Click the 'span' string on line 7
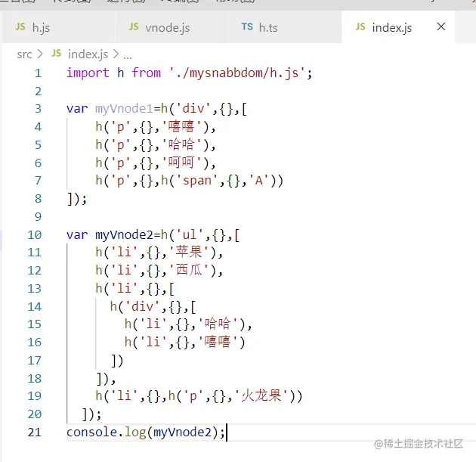Screen dimensions: 476x462 (197, 181)
